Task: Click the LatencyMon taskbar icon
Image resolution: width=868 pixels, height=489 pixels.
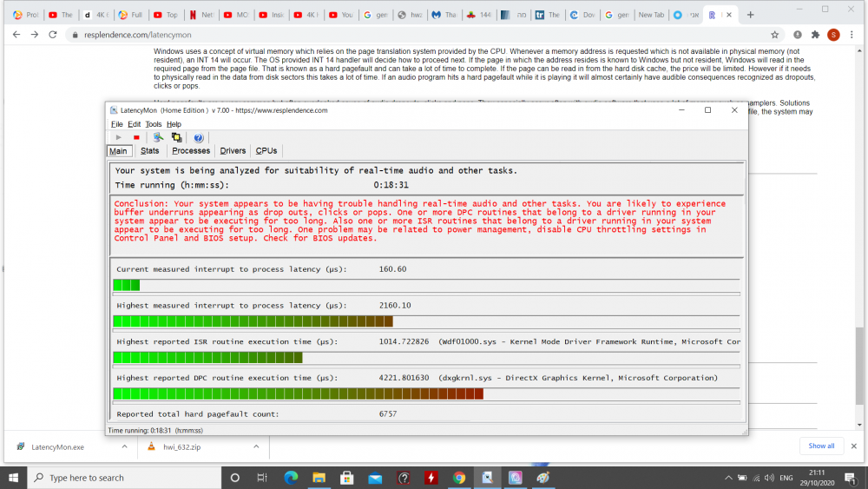Action: pyautogui.click(x=487, y=478)
